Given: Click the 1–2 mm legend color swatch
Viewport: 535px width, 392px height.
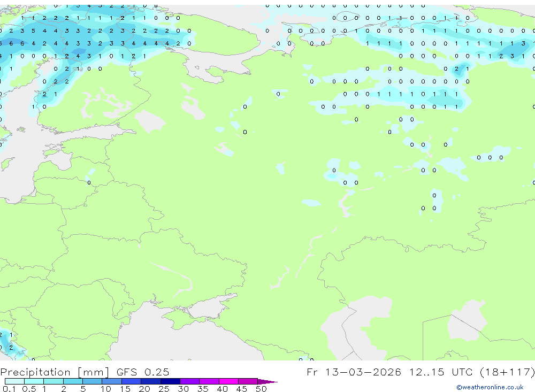Looking at the screenshot, I should tap(53, 381).
